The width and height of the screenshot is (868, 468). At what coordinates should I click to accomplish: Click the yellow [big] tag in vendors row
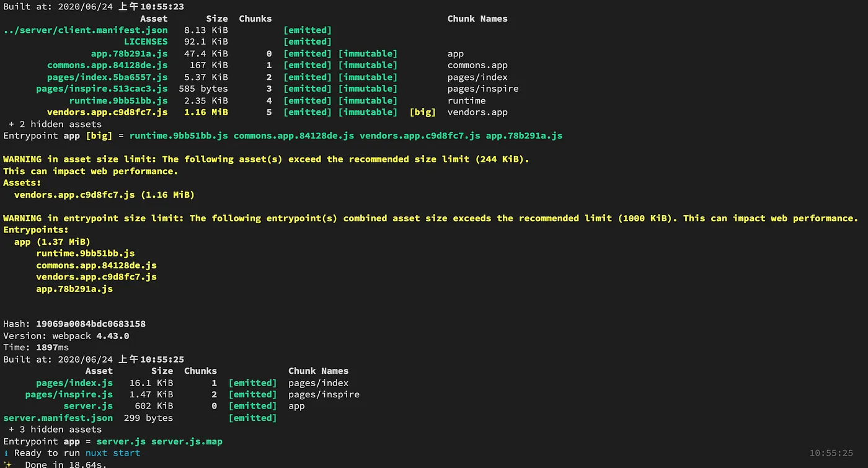tap(423, 112)
